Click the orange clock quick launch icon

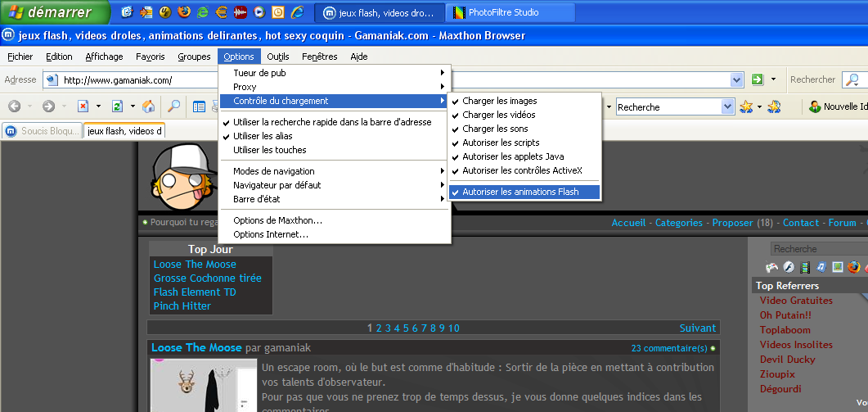click(x=278, y=11)
